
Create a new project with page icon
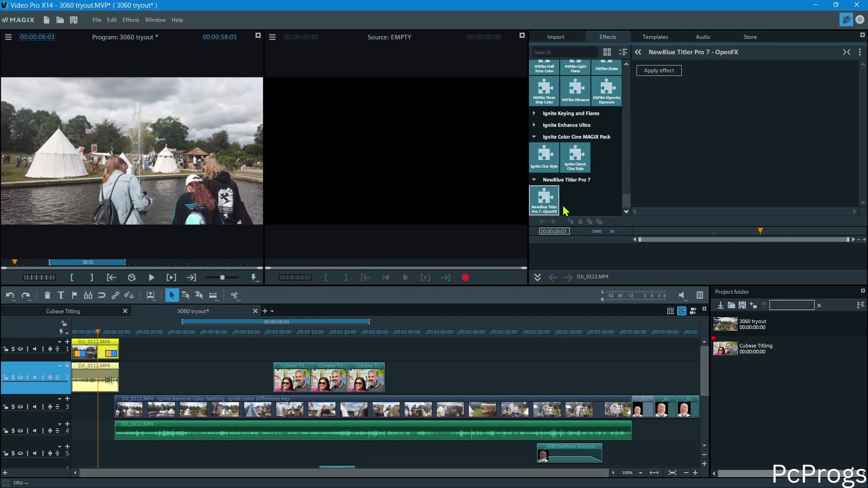pos(47,20)
